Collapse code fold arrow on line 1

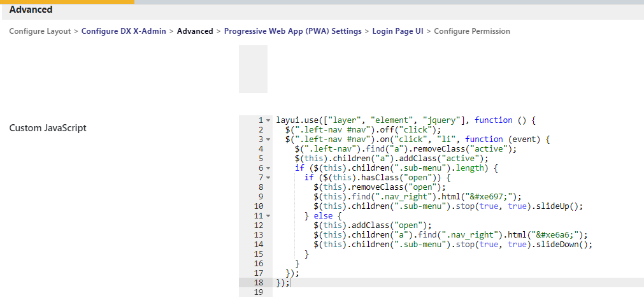pyautogui.click(x=268, y=120)
